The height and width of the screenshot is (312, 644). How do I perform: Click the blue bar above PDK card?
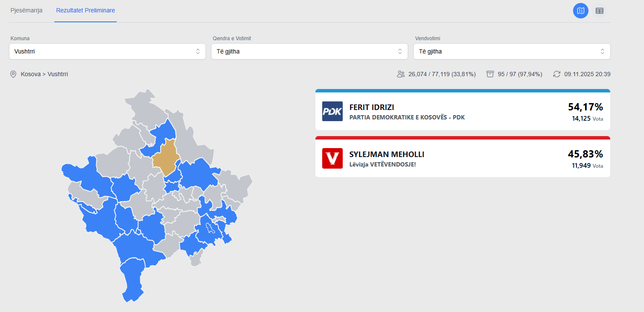[x=462, y=91]
